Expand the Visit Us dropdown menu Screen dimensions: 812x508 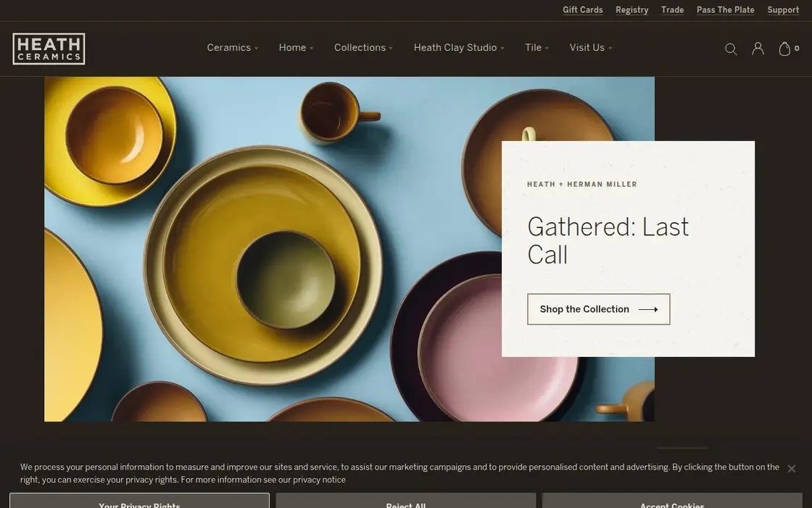pyautogui.click(x=591, y=48)
